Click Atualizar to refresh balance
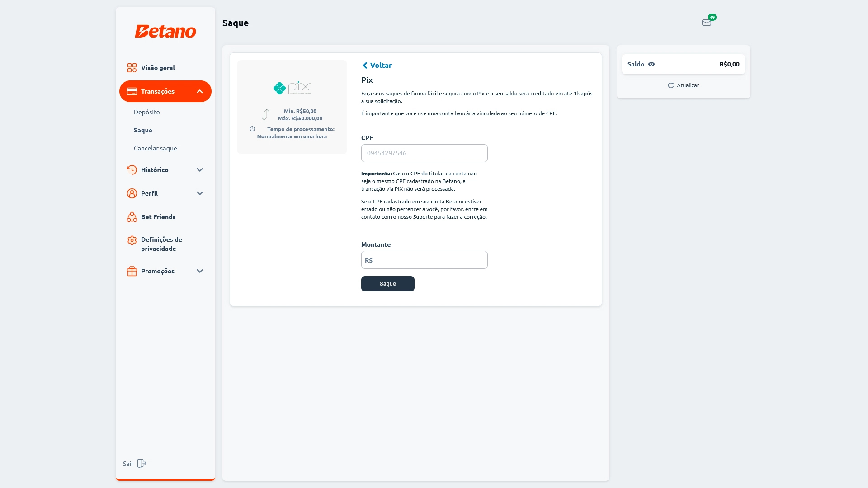Viewport: 868px width, 488px height. pyautogui.click(x=684, y=85)
